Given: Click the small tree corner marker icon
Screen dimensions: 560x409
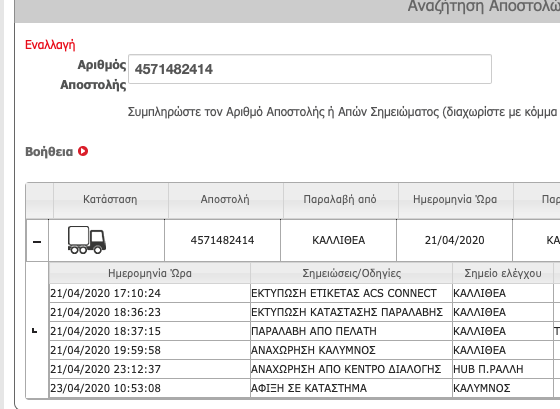Looking at the screenshot, I should [35, 331].
